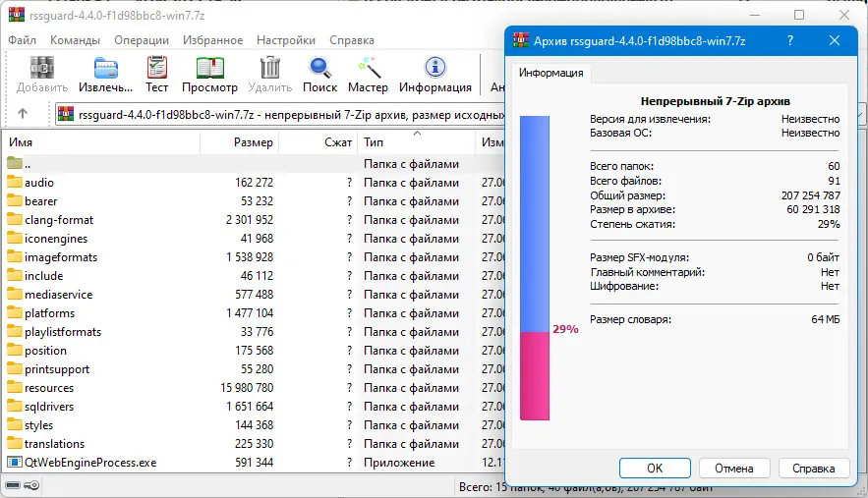Image resolution: width=868 pixels, height=498 pixels.
Task: Sort list by Тип column header
Action: pos(416,142)
